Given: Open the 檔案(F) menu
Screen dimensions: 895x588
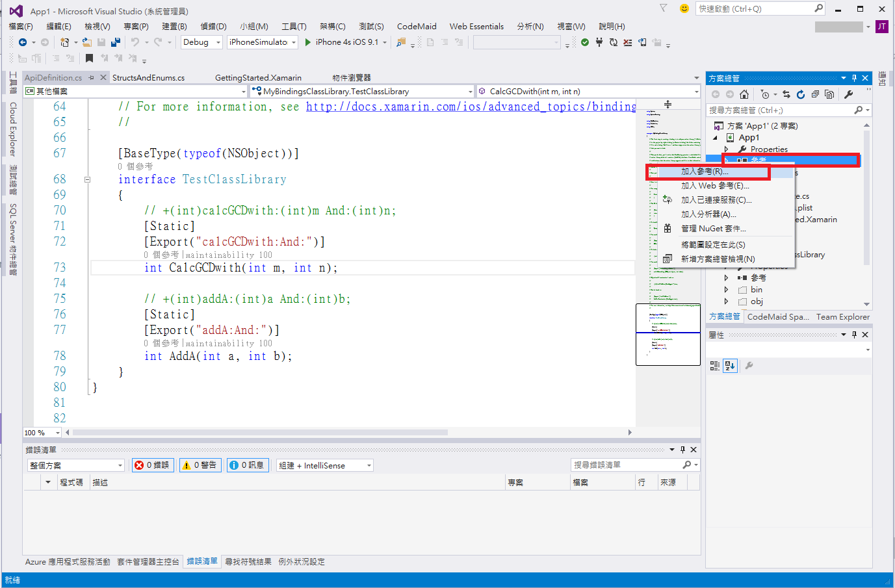Looking at the screenshot, I should (21, 27).
